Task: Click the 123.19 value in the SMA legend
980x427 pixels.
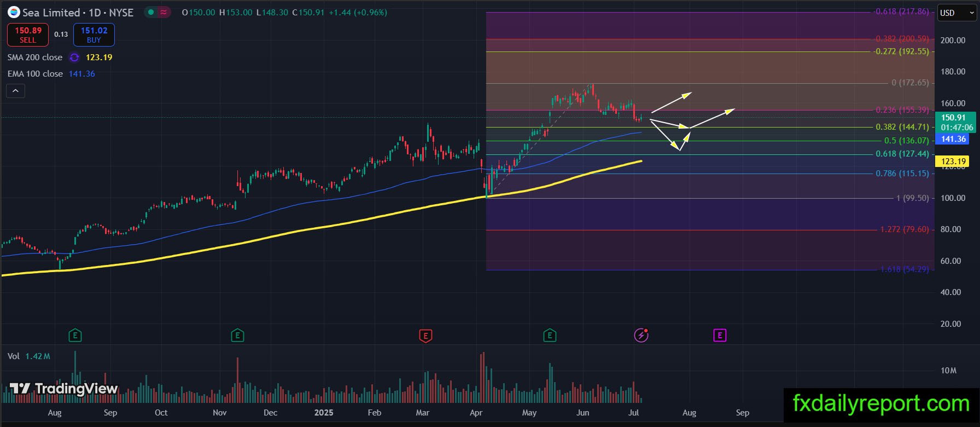Action: [x=99, y=57]
